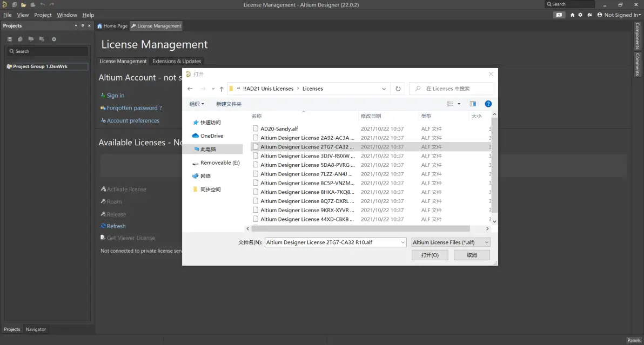Screen dimensions: 644x345
Task: Select 网络 in the navigation pane
Action: (205, 176)
